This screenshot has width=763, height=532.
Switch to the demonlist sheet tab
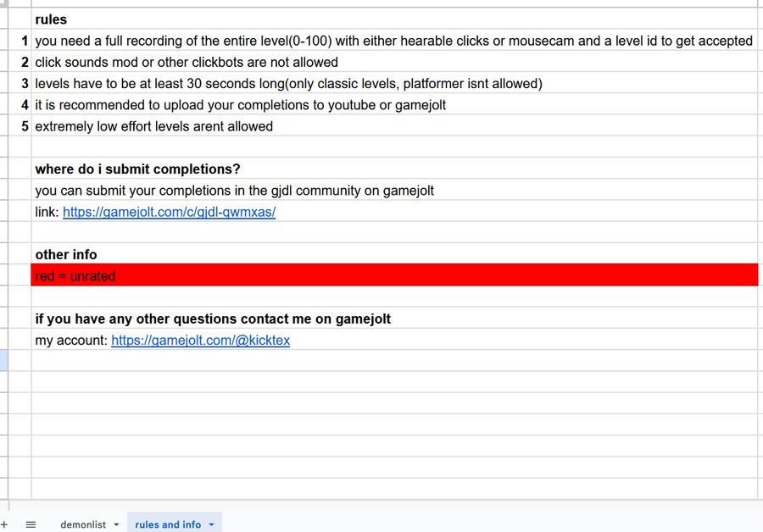[x=83, y=524]
